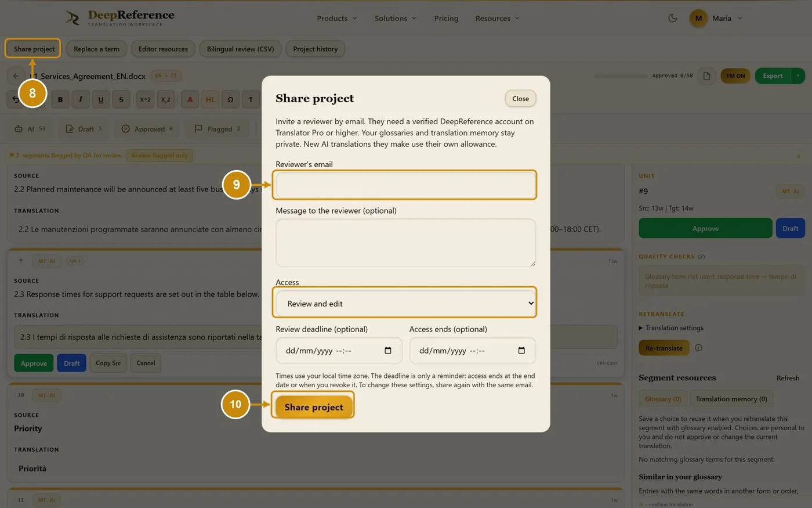Image resolution: width=812 pixels, height=508 pixels.
Task: Open the Access dropdown showing Review and edit
Action: (405, 303)
